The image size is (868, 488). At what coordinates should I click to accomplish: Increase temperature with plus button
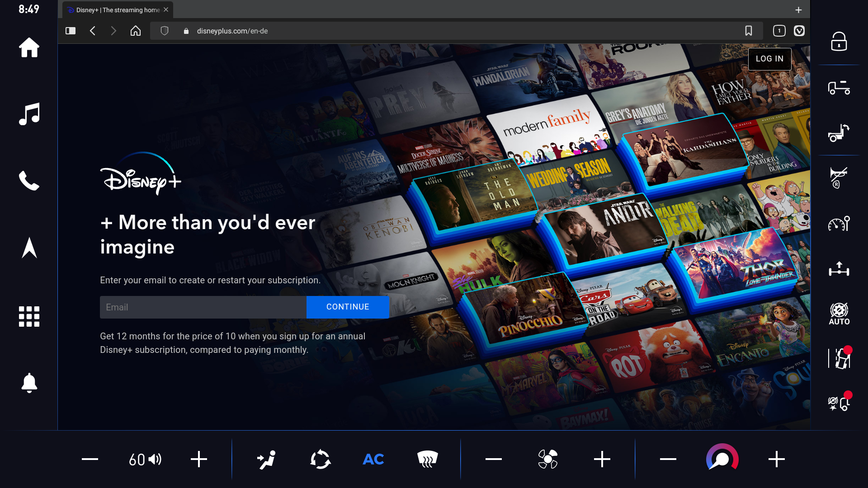click(x=777, y=459)
